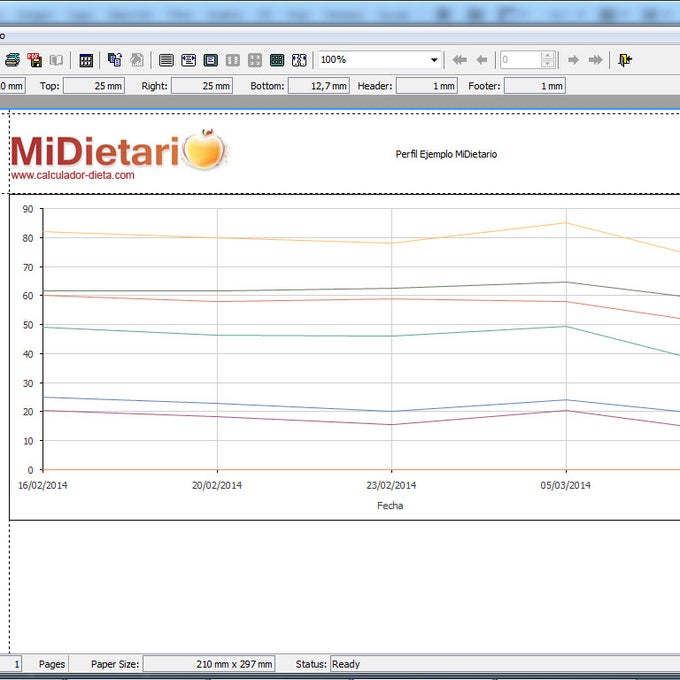This screenshot has height=680, width=680.
Task: Click the www.calculador-dieta.com link text
Action: click(73, 175)
